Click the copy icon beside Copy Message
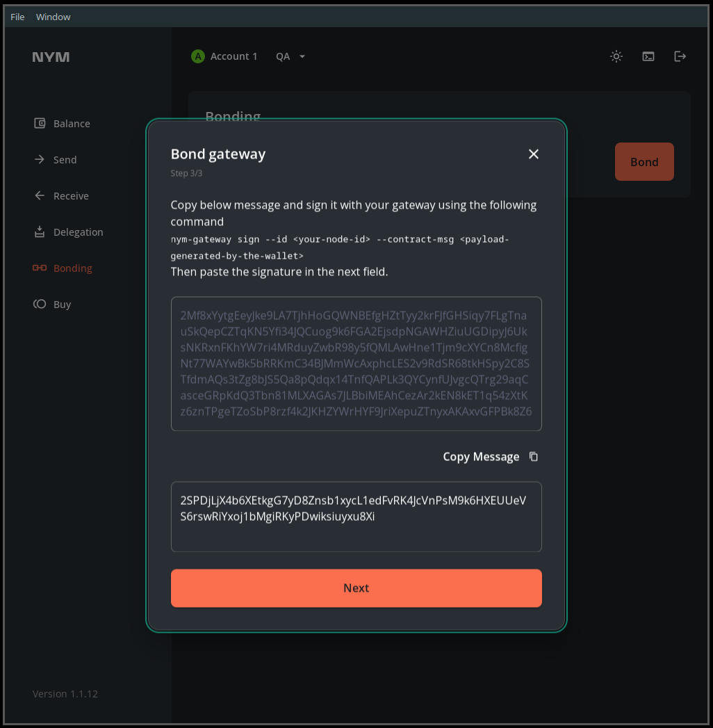This screenshot has height=728, width=713. [x=534, y=457]
